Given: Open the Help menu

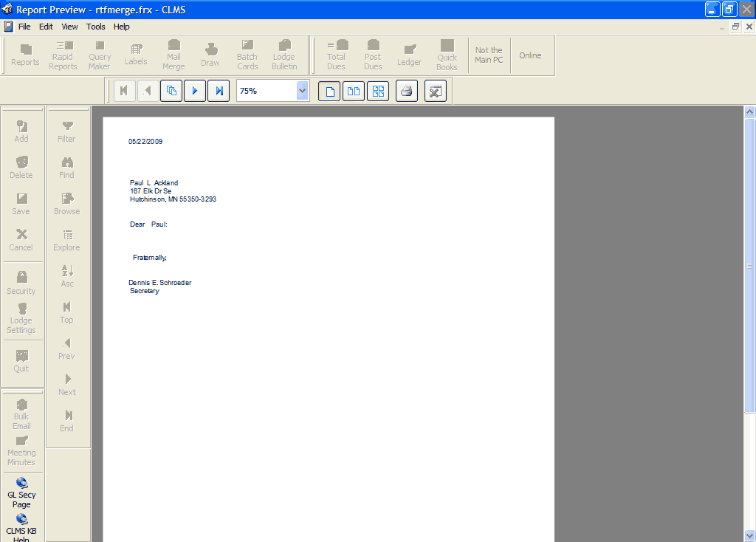Looking at the screenshot, I should [121, 27].
